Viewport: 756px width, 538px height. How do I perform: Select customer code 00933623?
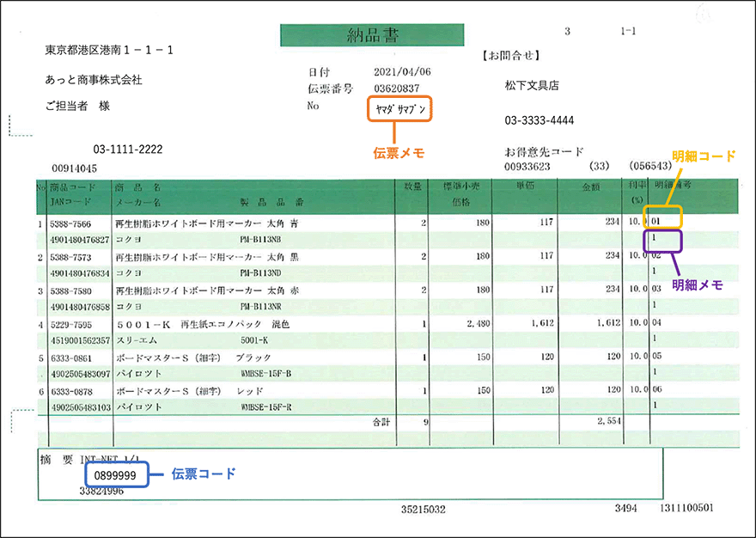tap(527, 167)
